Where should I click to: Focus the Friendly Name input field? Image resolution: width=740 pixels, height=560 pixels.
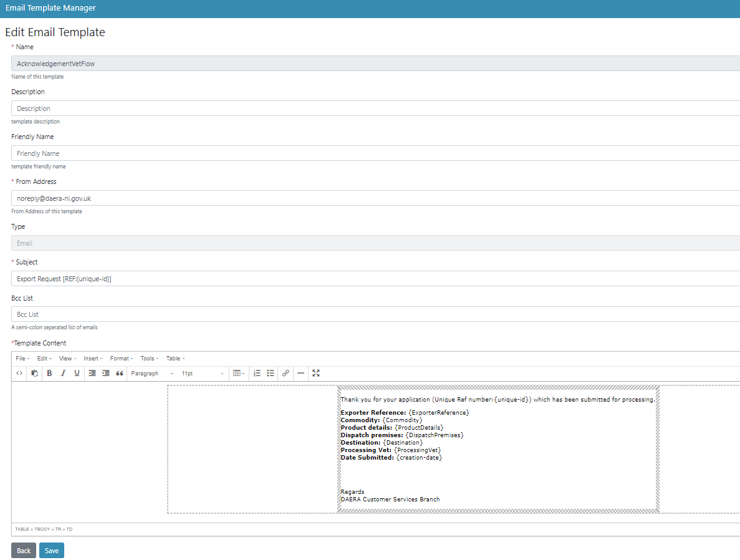tap(376, 153)
